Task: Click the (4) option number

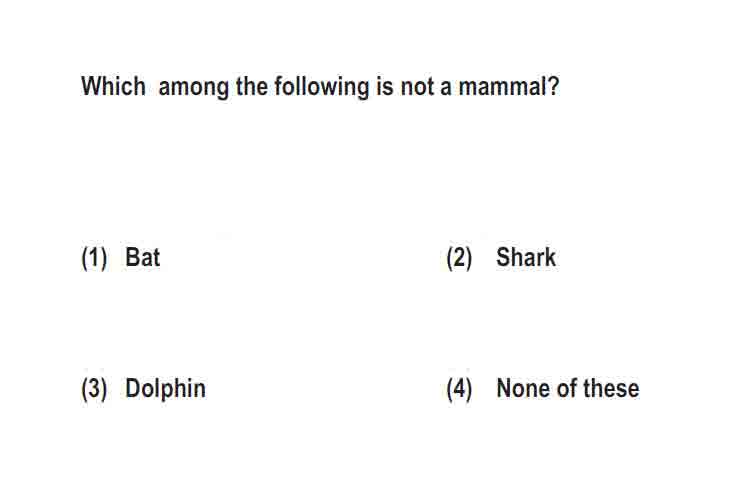Action: [459, 389]
